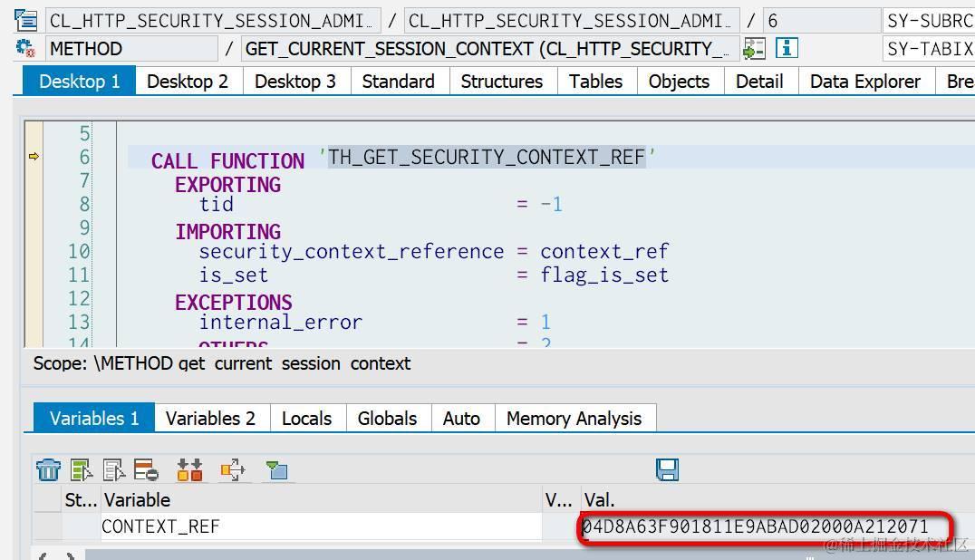Click the CONTEXT_REF value 04D8A63F901811E9ABAD02000A212071
Image resolution: width=975 pixels, height=560 pixels.
756,526
